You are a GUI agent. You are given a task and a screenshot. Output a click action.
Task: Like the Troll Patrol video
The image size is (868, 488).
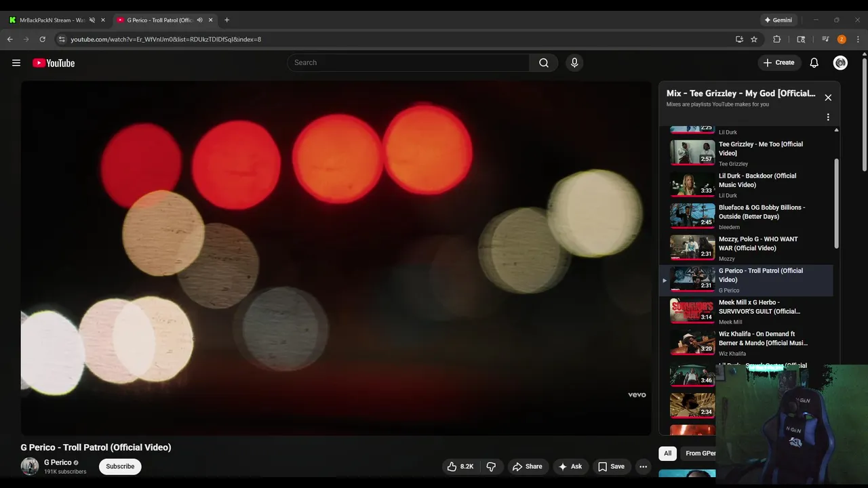pos(460,466)
